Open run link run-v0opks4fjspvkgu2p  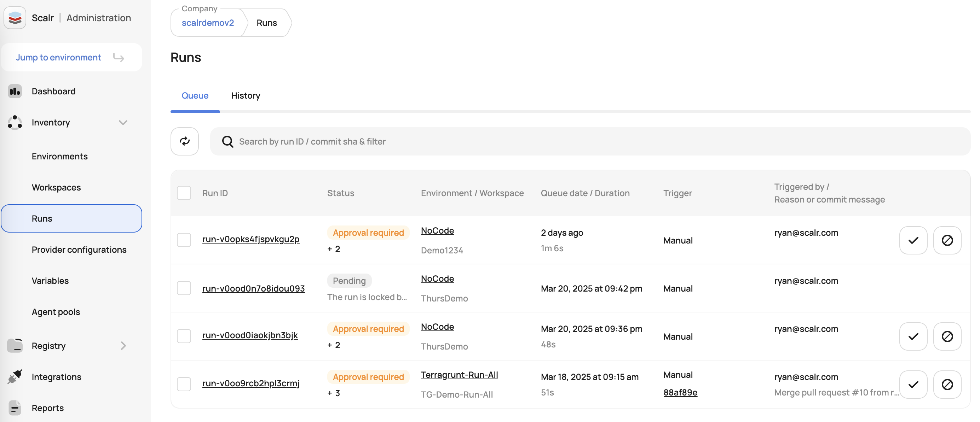coord(251,239)
